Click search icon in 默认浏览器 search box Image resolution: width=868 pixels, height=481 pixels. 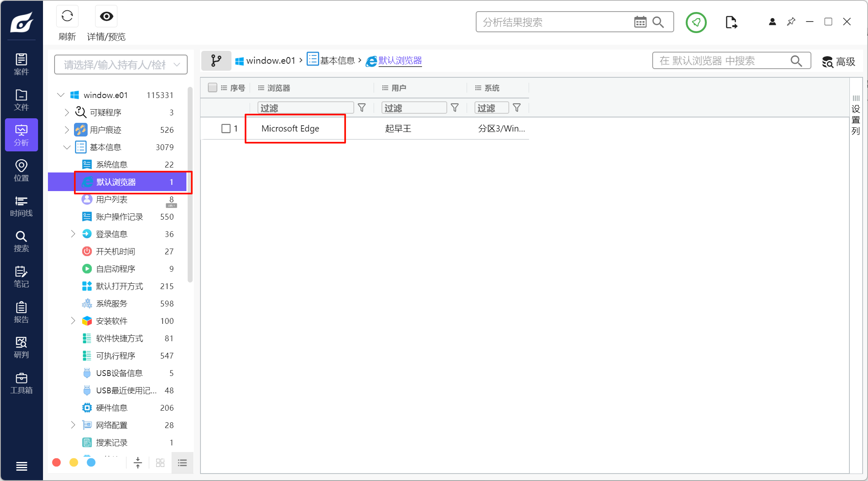pos(796,61)
